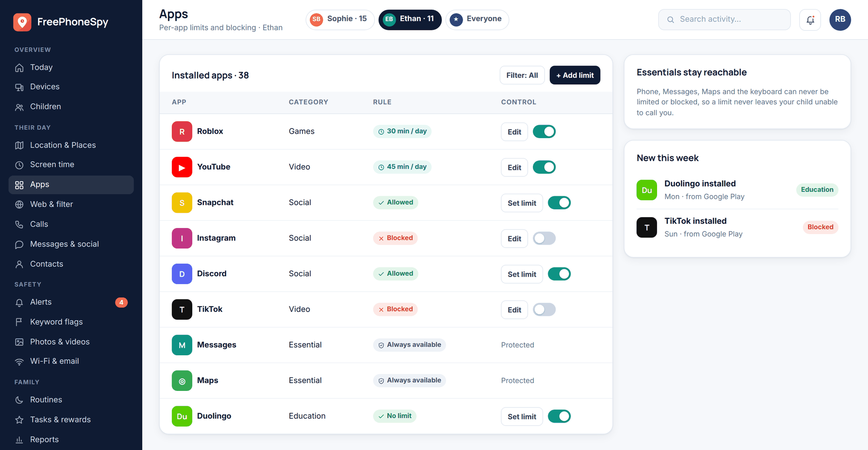This screenshot has width=868, height=450.
Task: Click the Tasks & rewards star icon
Action: tap(19, 420)
